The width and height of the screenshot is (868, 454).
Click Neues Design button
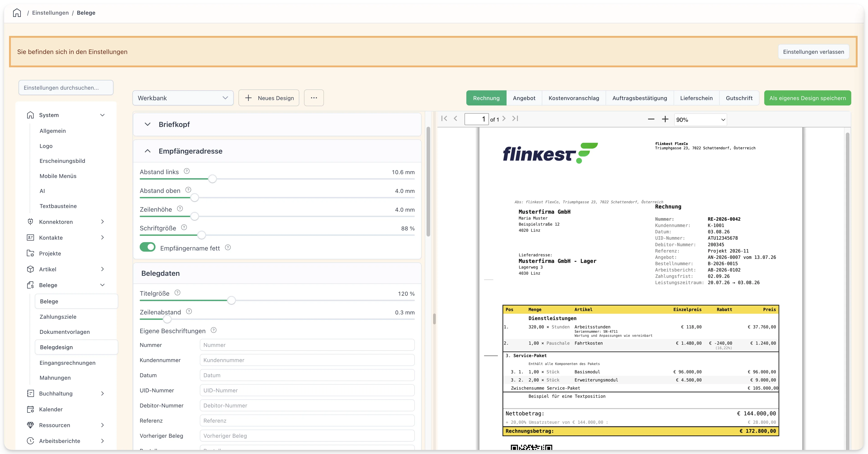coord(269,98)
